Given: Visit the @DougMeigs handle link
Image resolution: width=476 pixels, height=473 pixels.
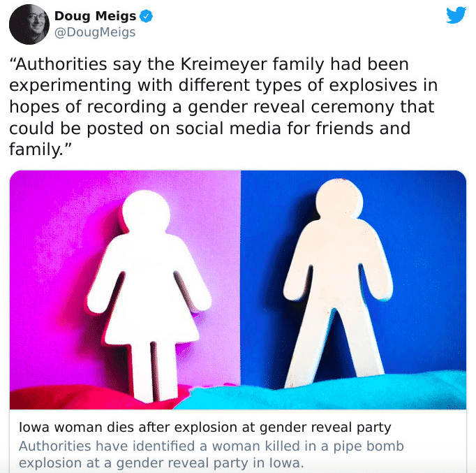Looking at the screenshot, I should [95, 32].
